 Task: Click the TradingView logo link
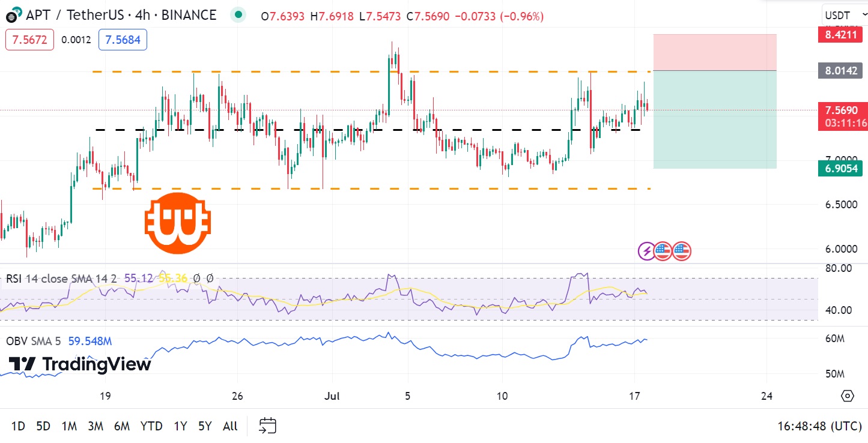[80, 364]
